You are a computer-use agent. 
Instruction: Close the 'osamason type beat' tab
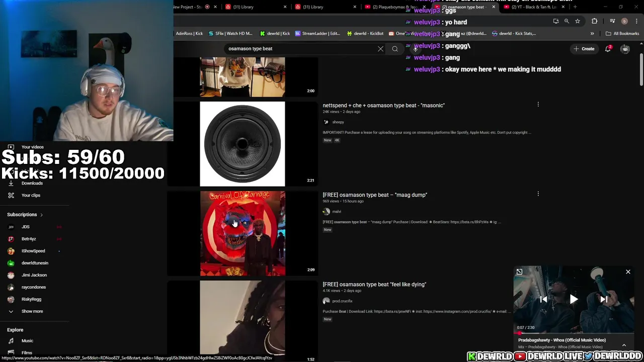pyautogui.click(x=494, y=7)
